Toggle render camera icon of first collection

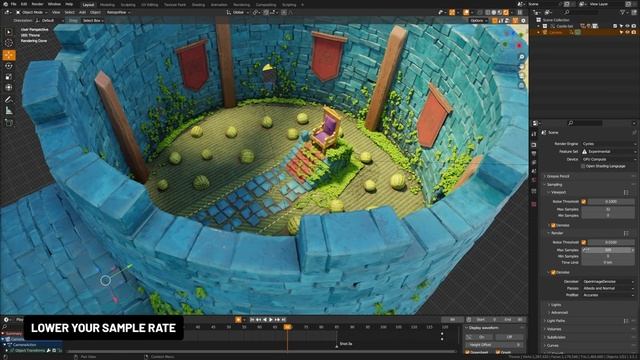tap(633, 26)
